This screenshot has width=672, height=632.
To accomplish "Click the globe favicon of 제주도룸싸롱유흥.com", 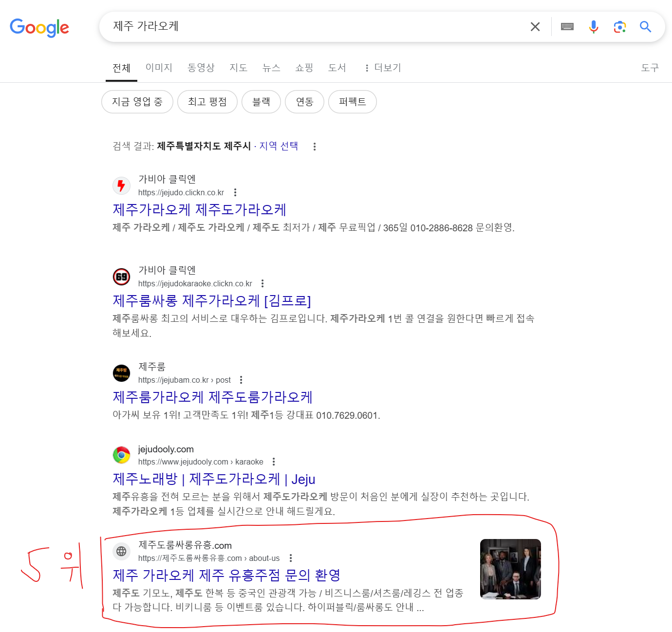I will [122, 551].
